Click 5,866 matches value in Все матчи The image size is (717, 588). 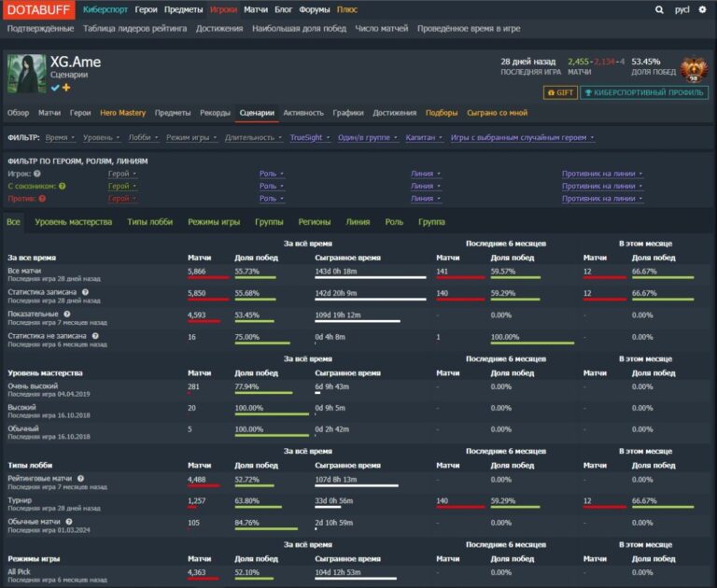click(x=197, y=272)
